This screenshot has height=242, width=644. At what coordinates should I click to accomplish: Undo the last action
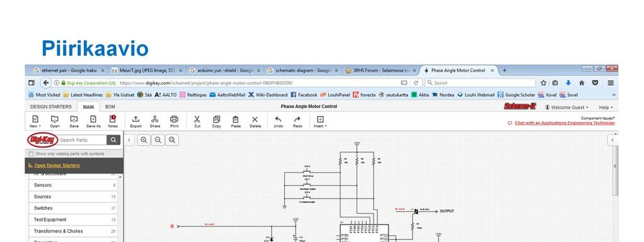278,121
